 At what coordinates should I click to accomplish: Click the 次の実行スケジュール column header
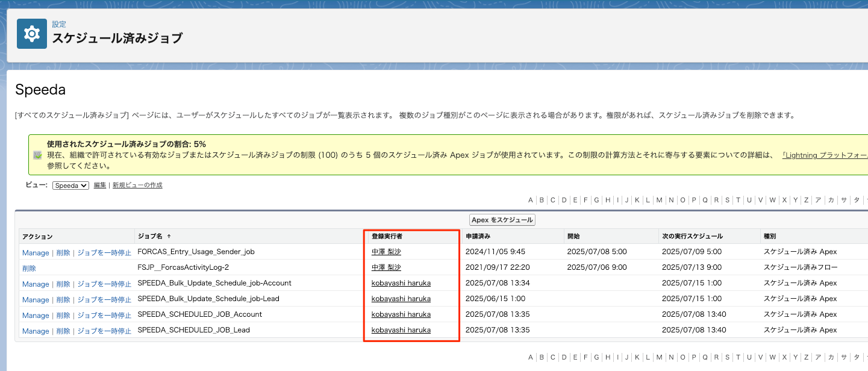click(692, 236)
